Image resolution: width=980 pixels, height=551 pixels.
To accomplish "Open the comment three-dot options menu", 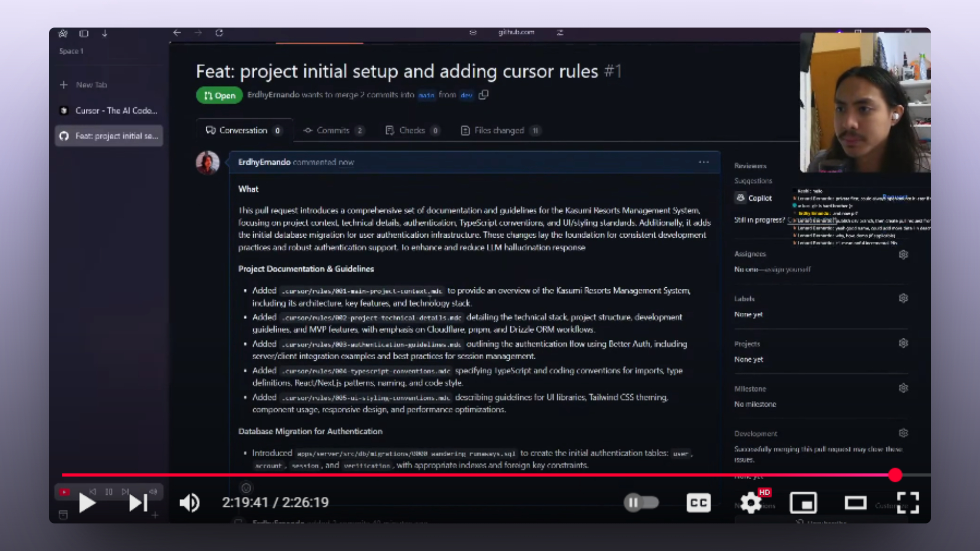I will click(x=704, y=162).
